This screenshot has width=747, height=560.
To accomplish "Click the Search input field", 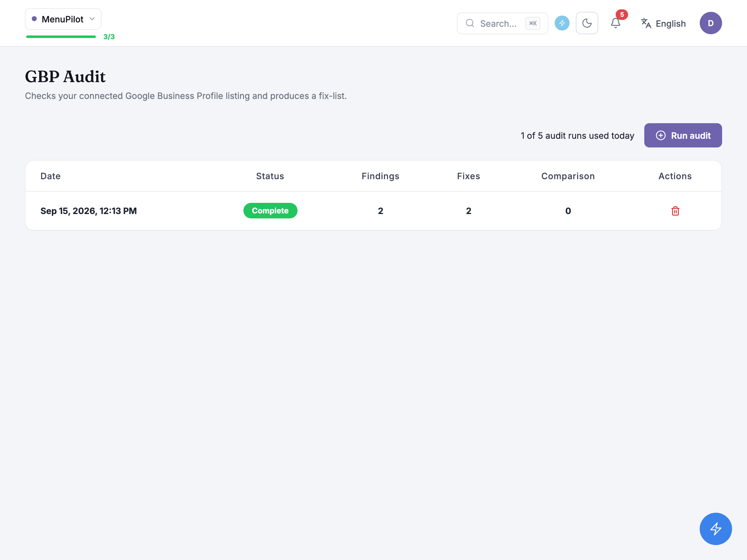I will [x=502, y=23].
